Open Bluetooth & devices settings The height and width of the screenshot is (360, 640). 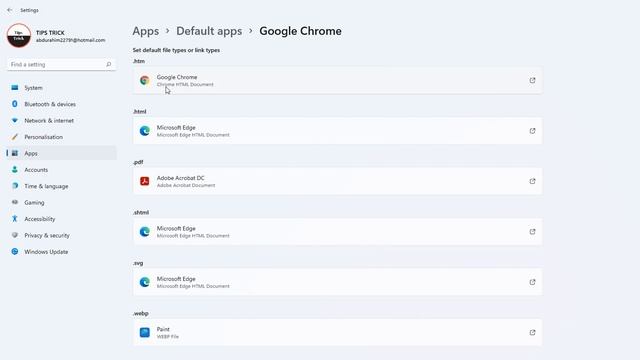click(62, 104)
